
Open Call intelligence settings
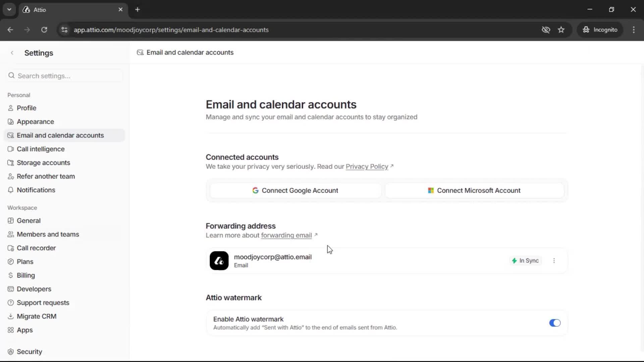click(40, 149)
